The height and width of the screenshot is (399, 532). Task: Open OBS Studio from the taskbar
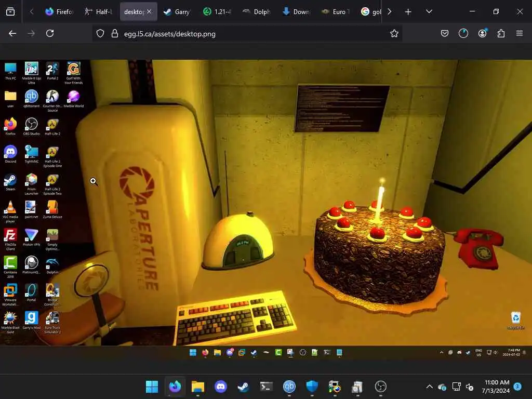tap(381, 387)
